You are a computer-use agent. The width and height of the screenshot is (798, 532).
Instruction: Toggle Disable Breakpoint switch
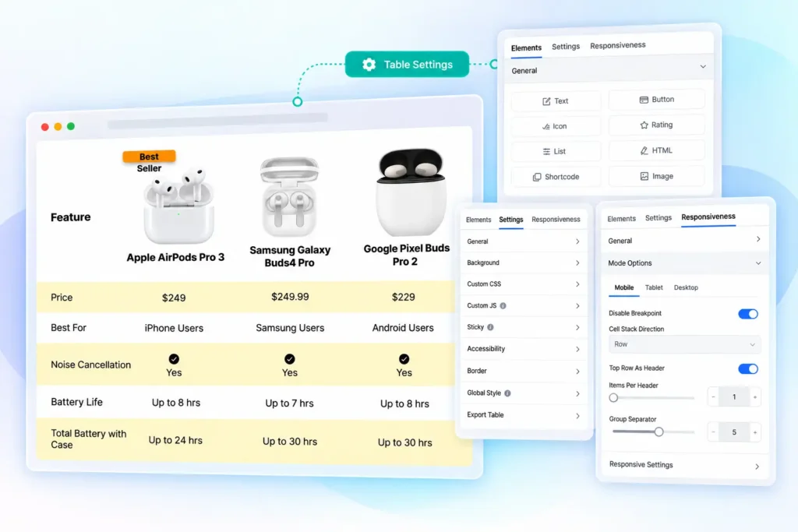[x=748, y=314]
